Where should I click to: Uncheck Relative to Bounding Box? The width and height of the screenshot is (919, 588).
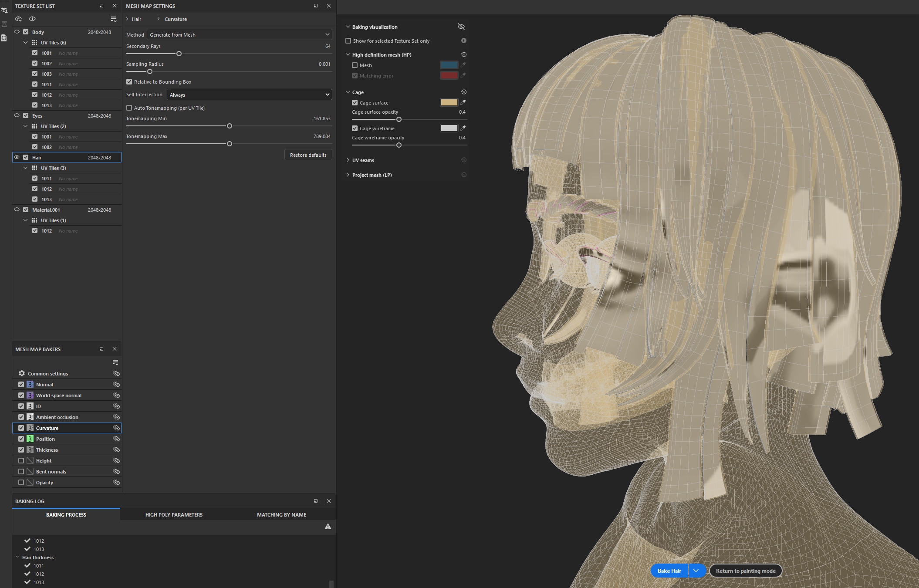[x=129, y=82]
